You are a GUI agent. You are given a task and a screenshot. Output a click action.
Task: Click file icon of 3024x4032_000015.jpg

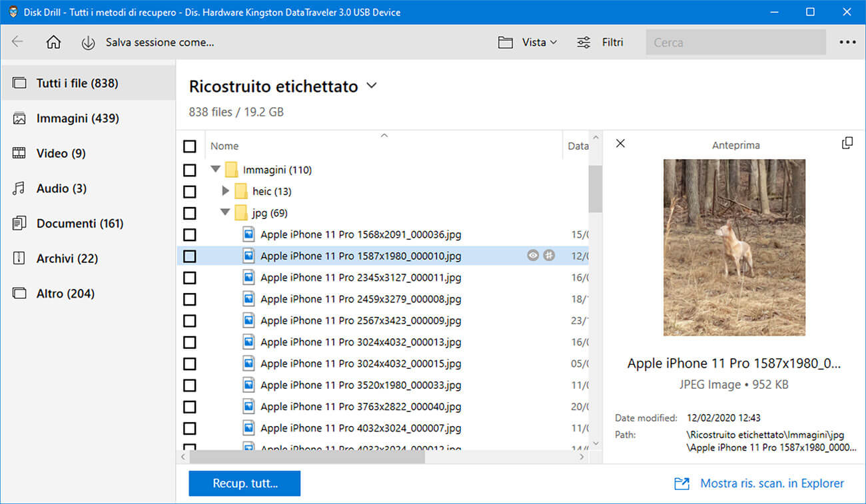249,364
